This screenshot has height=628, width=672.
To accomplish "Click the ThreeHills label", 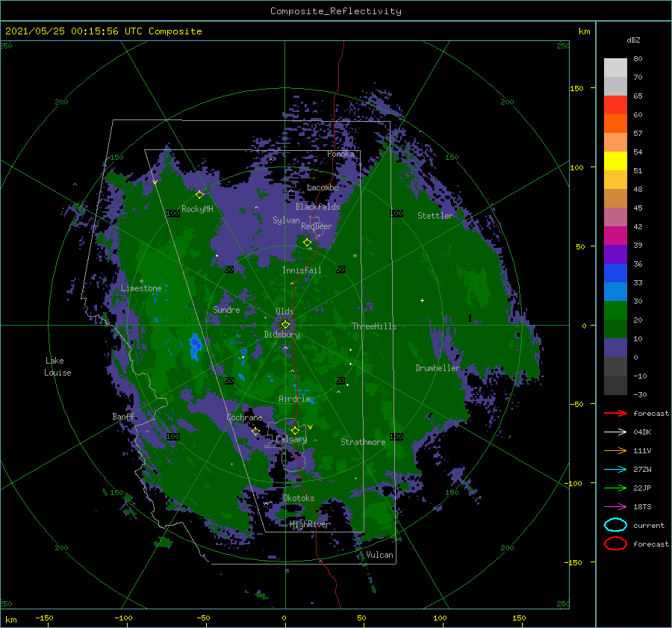I will pos(374,326).
